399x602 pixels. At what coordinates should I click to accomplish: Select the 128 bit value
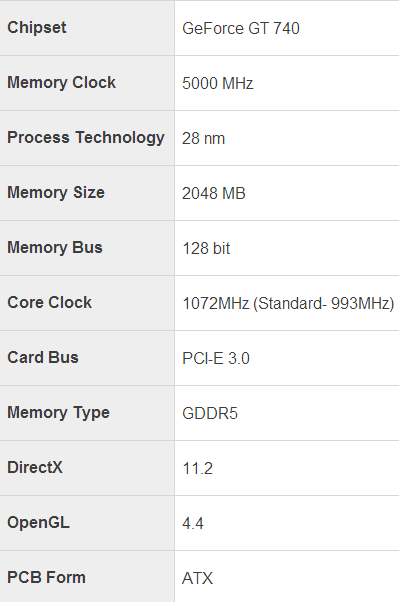[x=206, y=248]
